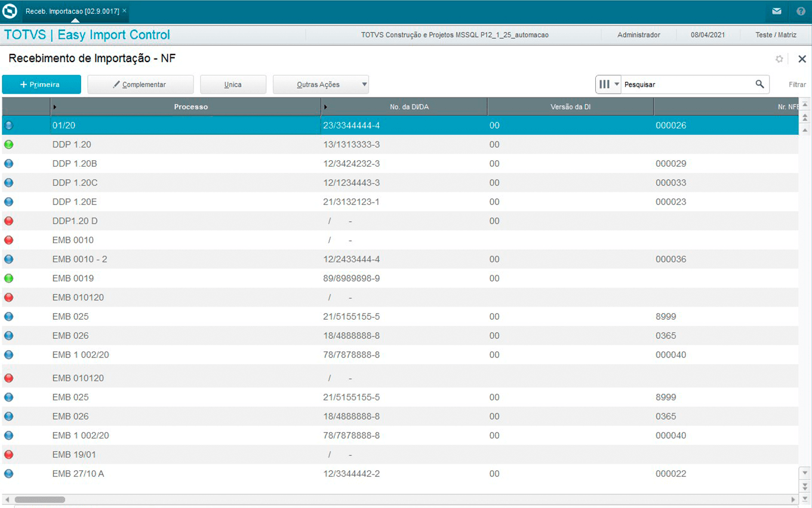Click the Complementar button

140,85
